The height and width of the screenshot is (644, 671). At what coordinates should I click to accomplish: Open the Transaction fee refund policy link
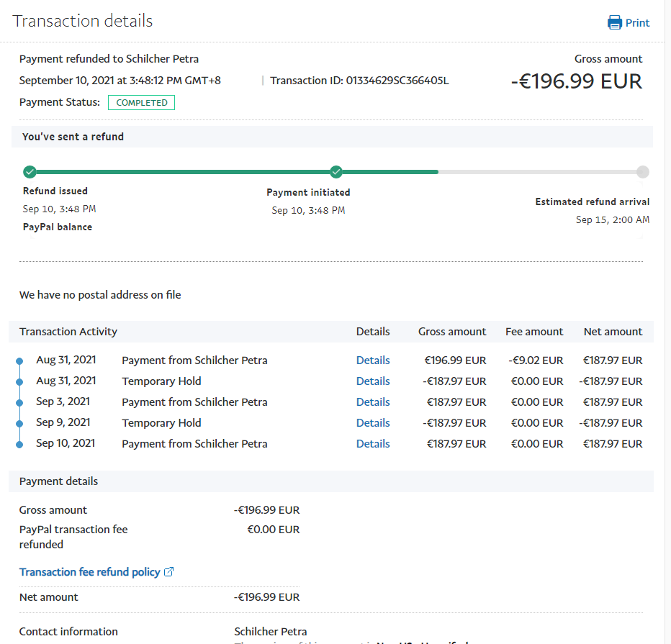(x=89, y=572)
